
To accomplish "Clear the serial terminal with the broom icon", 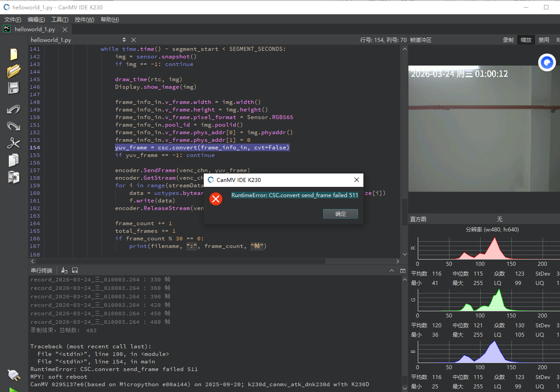I will 64,270.
